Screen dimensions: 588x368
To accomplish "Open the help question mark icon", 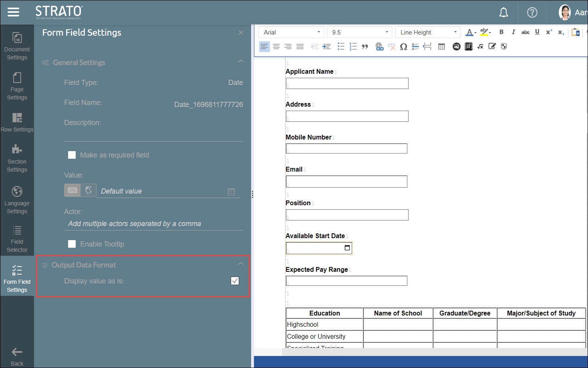I will (x=532, y=12).
